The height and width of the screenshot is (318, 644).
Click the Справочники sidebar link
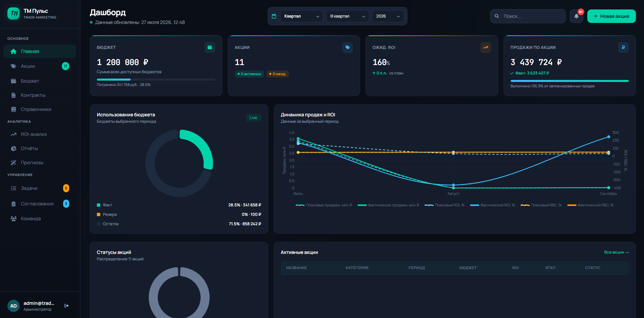(40, 109)
